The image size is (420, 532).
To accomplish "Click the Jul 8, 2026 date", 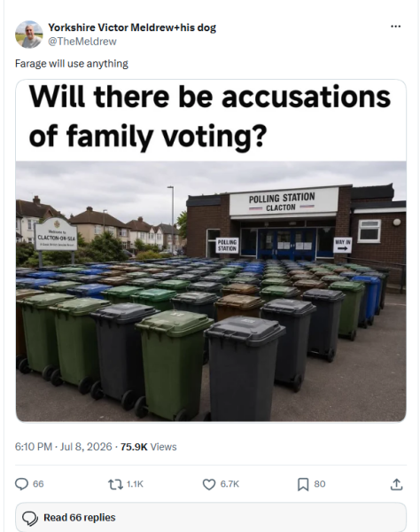I will pos(86,447).
